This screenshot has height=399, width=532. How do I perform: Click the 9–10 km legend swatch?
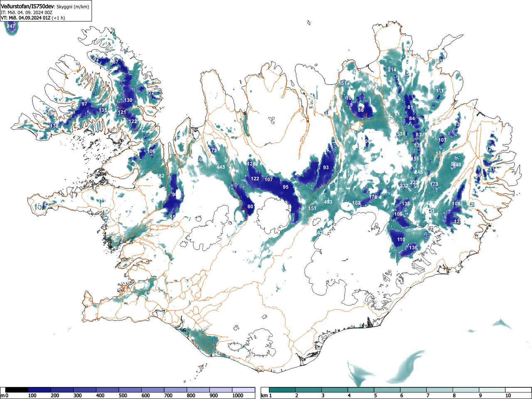coord(492,390)
